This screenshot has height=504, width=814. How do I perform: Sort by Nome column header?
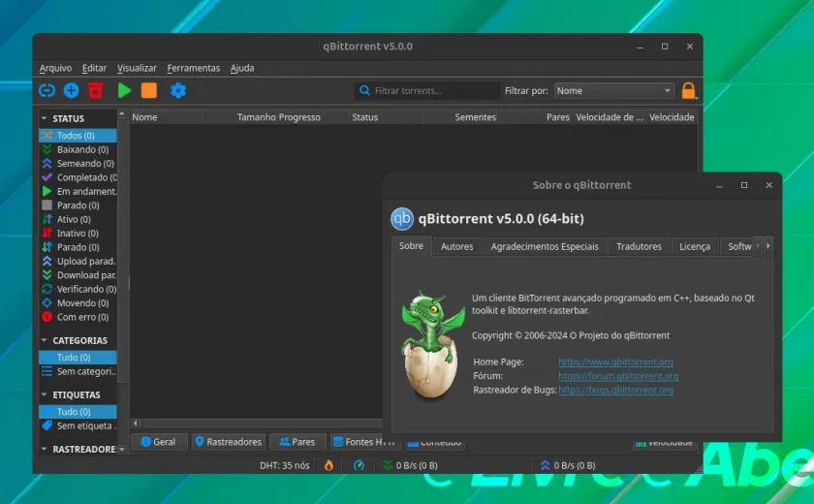166,117
